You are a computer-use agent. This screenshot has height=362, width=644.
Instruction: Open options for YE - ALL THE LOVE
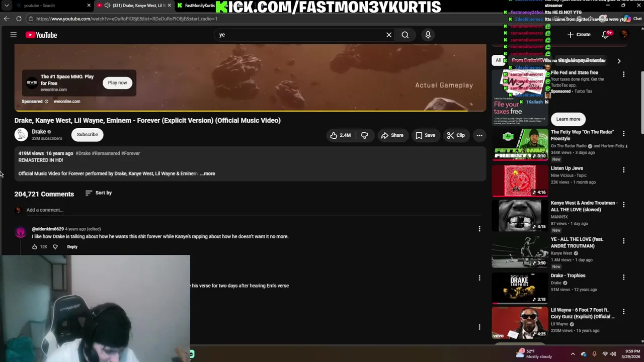point(623,241)
